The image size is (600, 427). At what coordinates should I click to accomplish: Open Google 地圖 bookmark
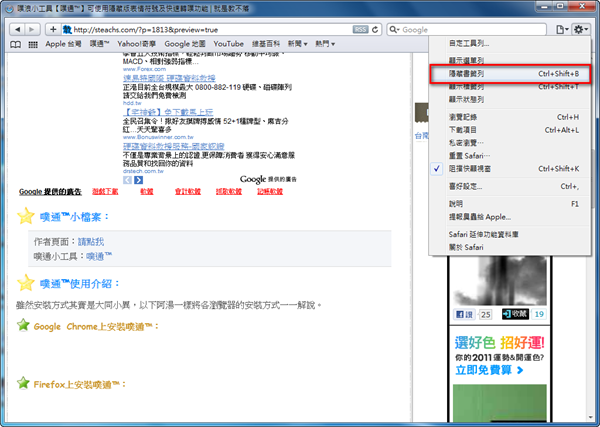click(x=185, y=44)
